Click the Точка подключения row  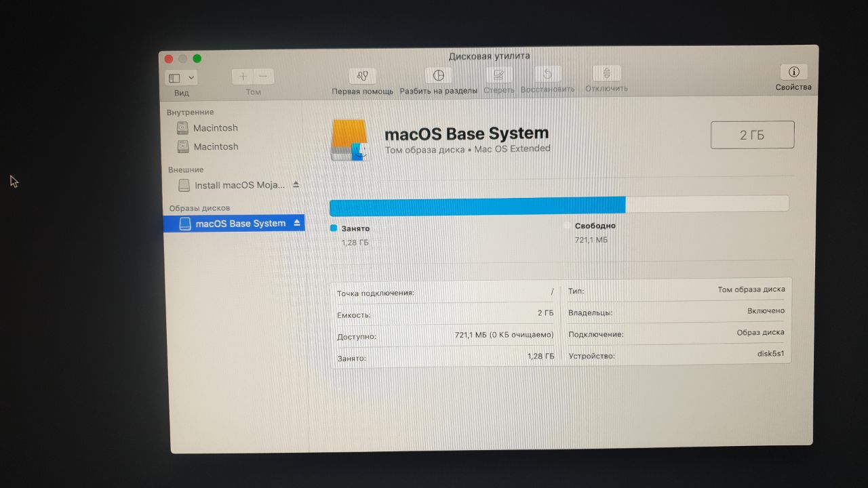tap(446, 293)
